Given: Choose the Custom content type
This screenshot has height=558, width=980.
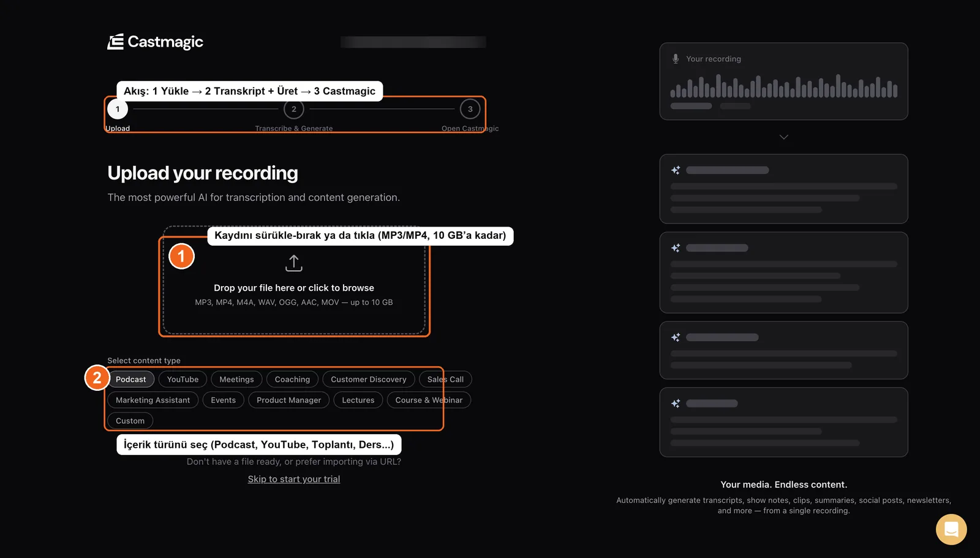Looking at the screenshot, I should (x=130, y=421).
